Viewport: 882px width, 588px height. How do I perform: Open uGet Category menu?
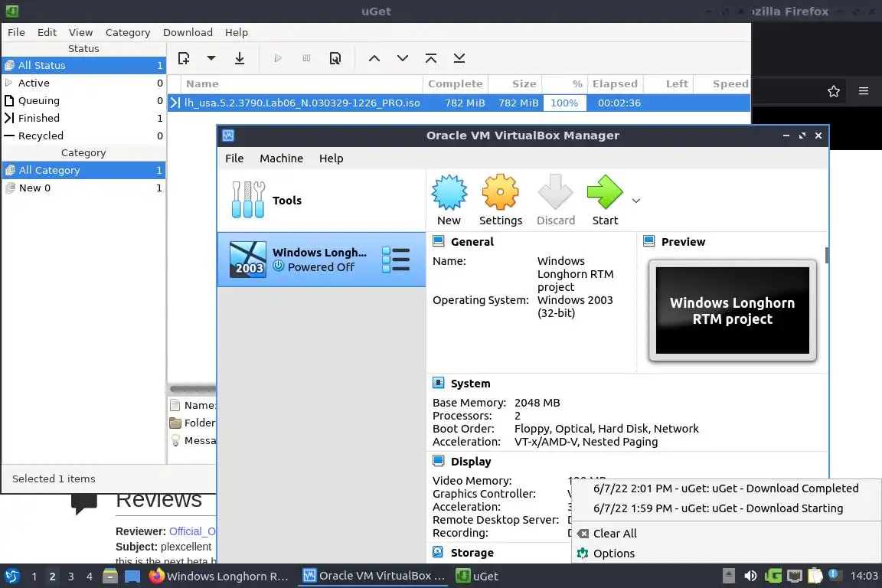pos(128,33)
